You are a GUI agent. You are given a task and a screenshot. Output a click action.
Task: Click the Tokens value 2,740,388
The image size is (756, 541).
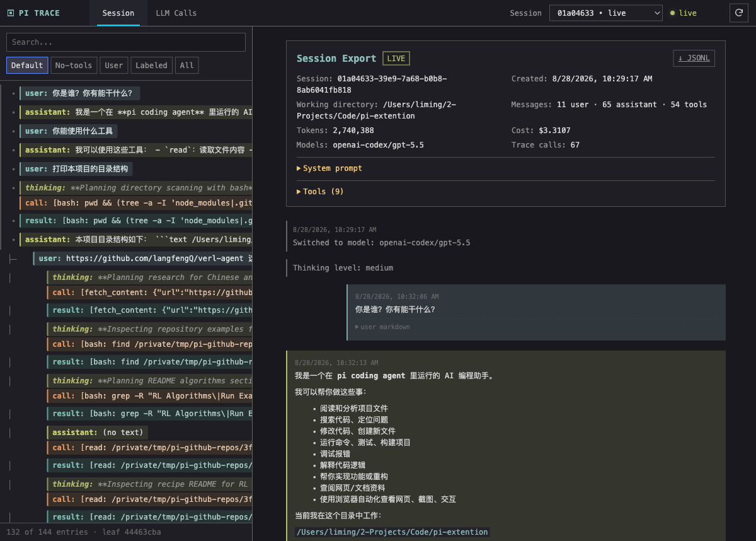tap(353, 131)
